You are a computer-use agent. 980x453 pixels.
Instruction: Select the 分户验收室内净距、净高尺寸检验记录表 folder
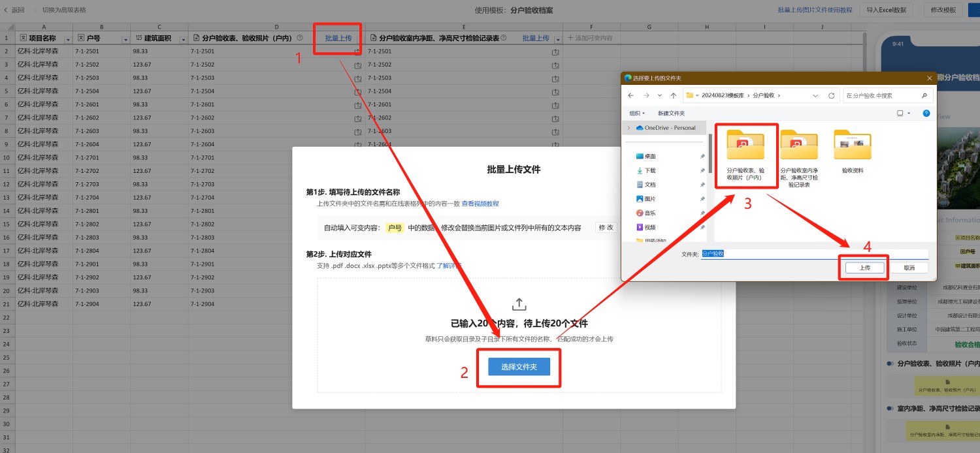pyautogui.click(x=798, y=159)
